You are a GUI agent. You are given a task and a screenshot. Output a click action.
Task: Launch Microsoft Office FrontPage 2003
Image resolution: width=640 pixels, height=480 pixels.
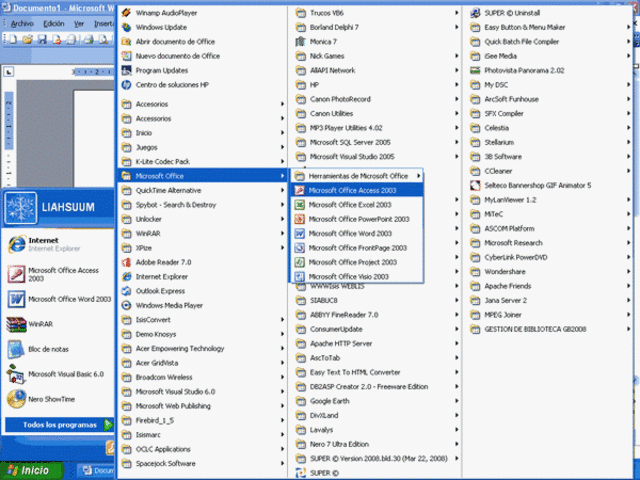point(356,248)
